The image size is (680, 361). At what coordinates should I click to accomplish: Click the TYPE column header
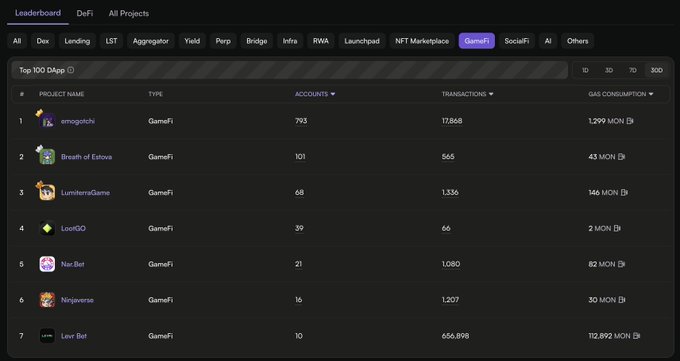(x=156, y=94)
